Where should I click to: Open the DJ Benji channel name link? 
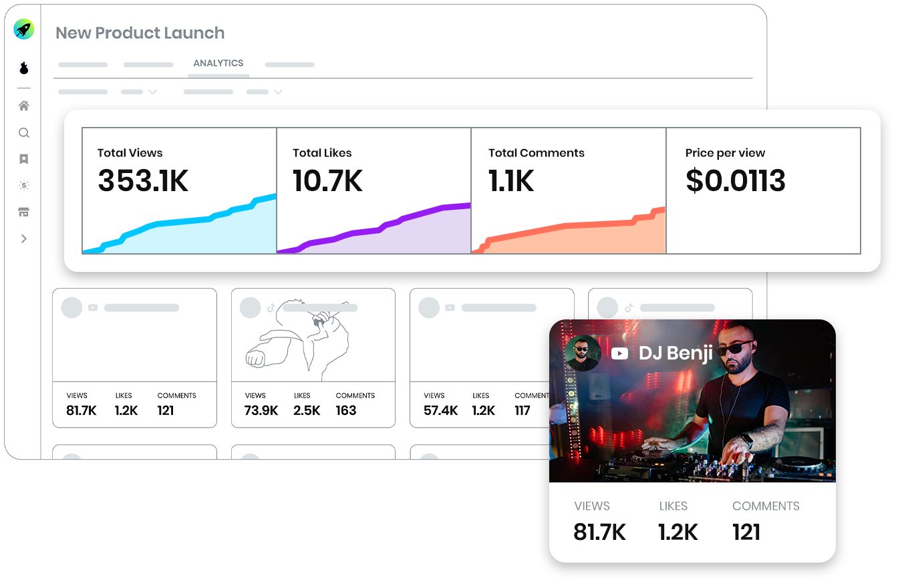(675, 353)
